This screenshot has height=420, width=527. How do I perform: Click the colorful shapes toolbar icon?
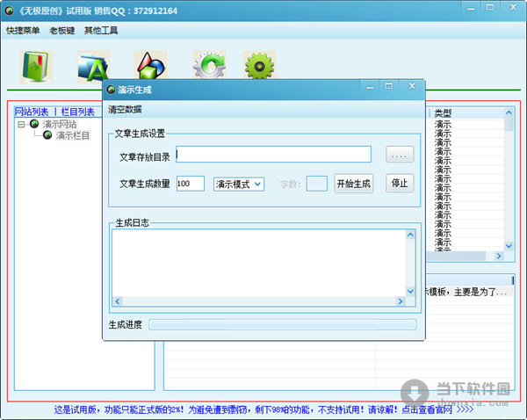pos(150,67)
